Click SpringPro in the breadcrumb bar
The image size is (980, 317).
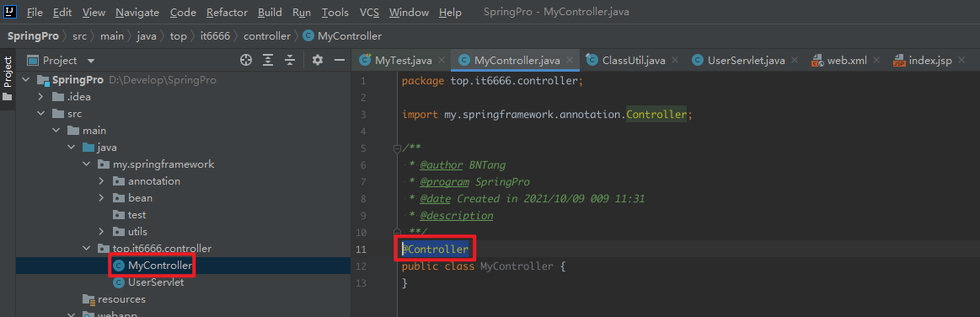tap(33, 36)
